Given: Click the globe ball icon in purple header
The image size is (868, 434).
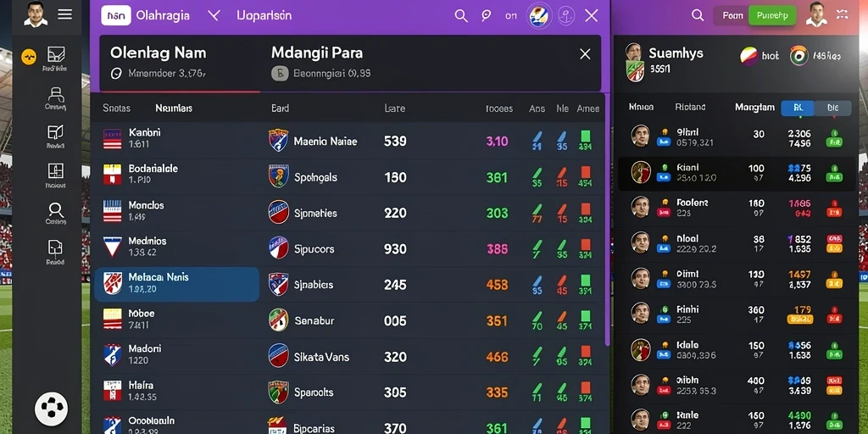Looking at the screenshot, I should 538,15.
